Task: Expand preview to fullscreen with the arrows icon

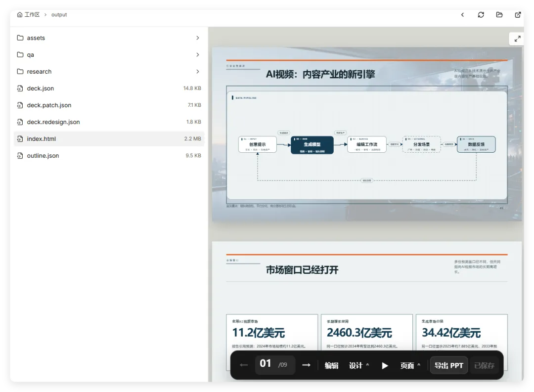Action: pos(517,39)
